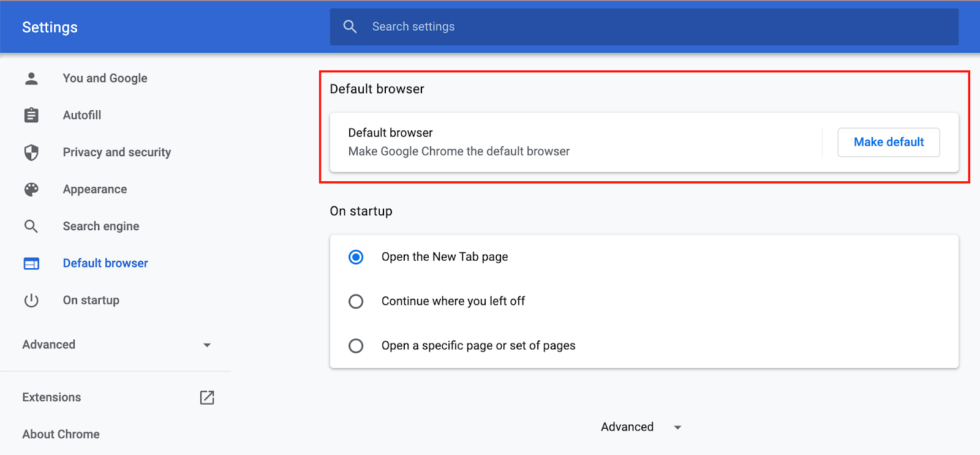Click the Make default button
This screenshot has width=980, height=455.
(x=889, y=142)
